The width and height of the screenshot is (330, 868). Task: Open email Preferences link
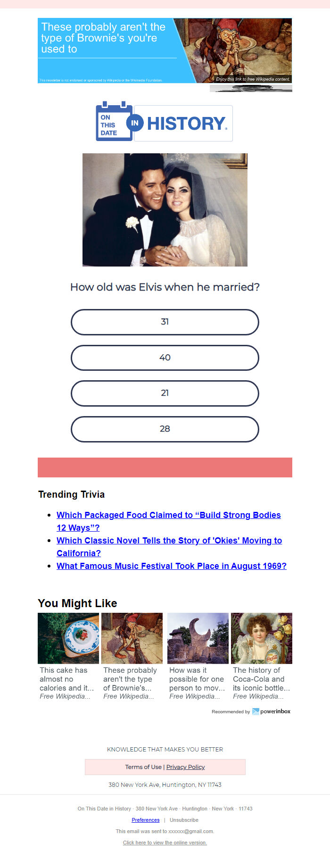coord(146,820)
